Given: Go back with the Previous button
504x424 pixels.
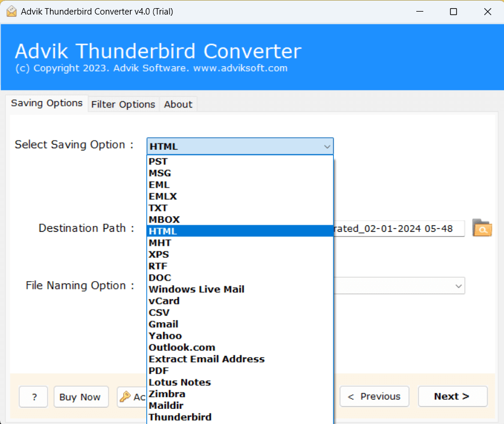Looking at the screenshot, I should 375,396.
